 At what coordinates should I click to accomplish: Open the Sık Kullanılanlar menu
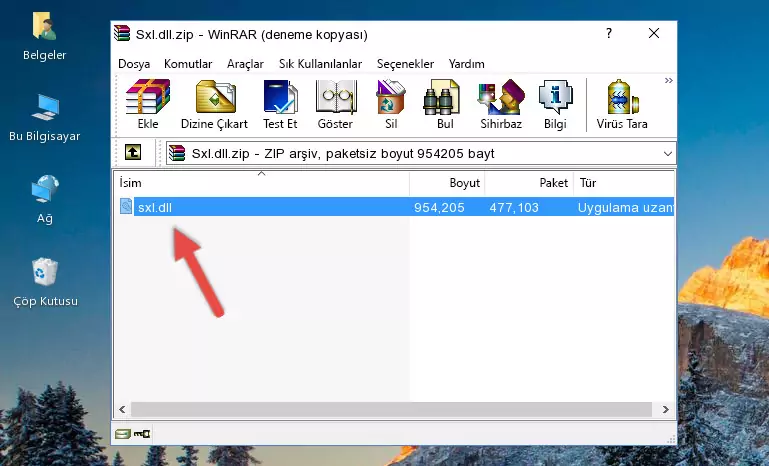pos(320,64)
